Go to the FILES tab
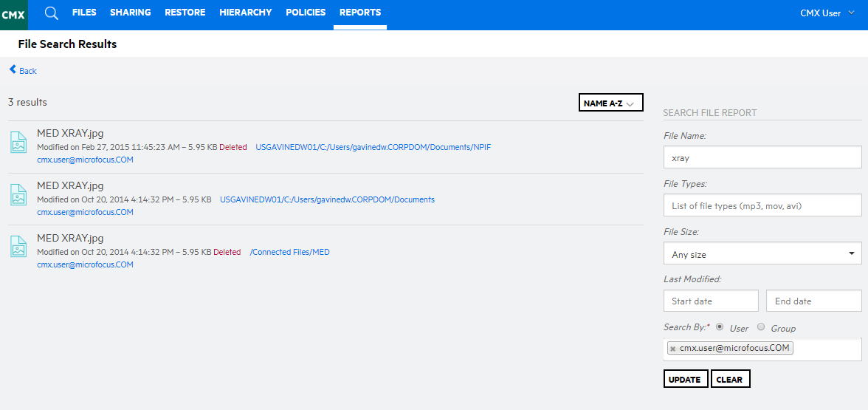The width and height of the screenshot is (868, 410). [84, 12]
